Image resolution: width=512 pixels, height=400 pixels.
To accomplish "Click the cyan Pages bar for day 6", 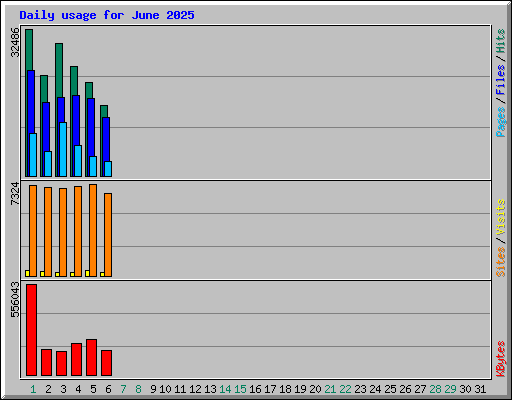I will point(108,169).
